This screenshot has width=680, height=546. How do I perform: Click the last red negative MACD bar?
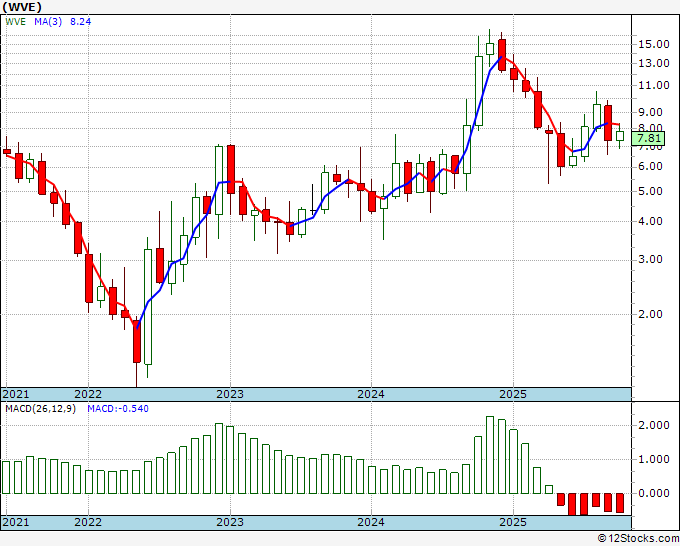[x=620, y=503]
